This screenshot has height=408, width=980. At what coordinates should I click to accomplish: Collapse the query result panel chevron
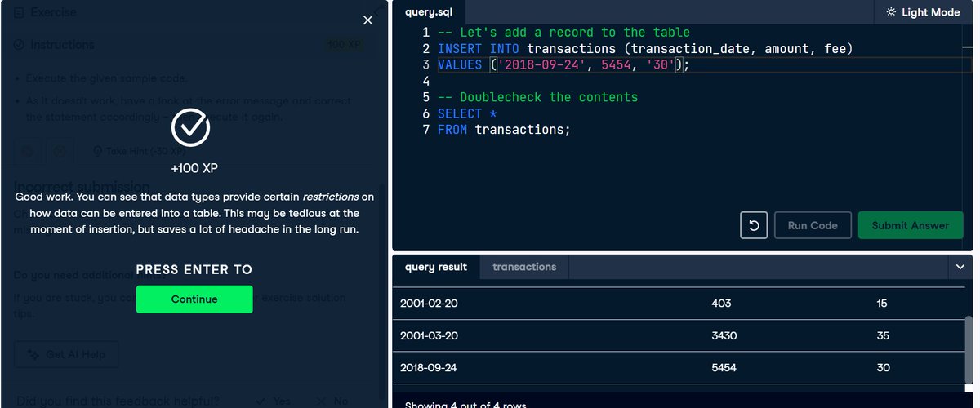pyautogui.click(x=960, y=267)
